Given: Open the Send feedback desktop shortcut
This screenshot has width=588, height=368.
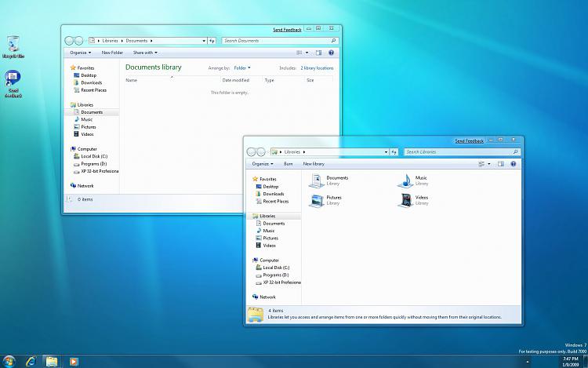Looking at the screenshot, I should tap(13, 83).
